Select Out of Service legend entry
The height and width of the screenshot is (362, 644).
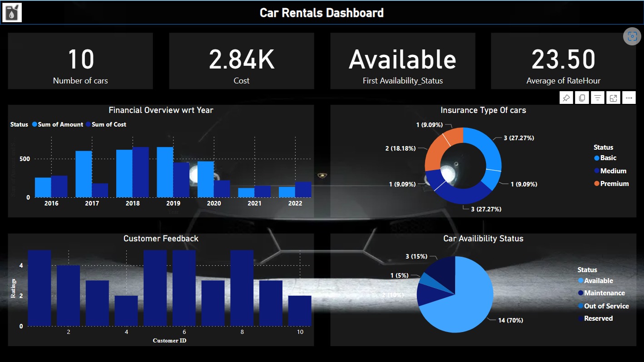(x=606, y=306)
